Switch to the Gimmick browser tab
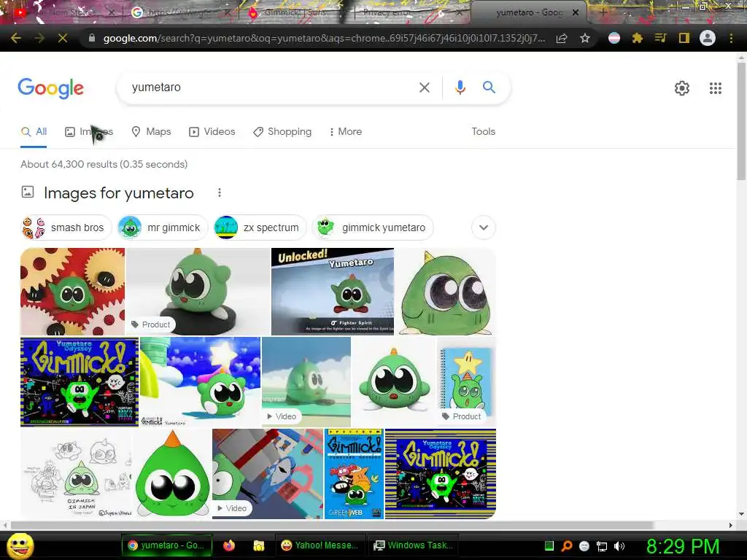The width and height of the screenshot is (747, 560). tap(295, 12)
